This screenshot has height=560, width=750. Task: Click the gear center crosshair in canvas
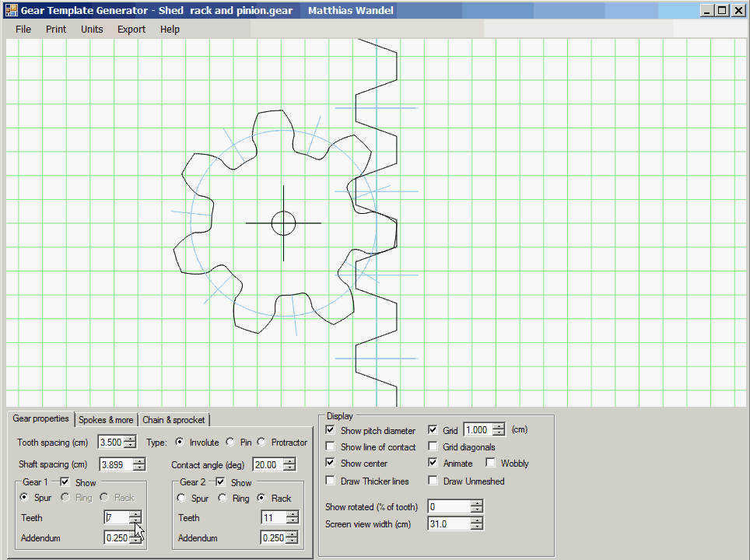283,223
